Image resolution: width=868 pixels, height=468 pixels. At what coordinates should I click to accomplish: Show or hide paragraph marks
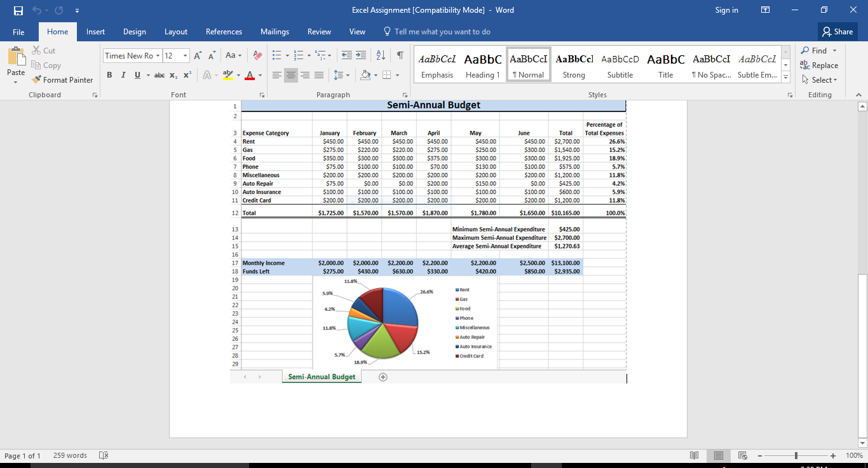[x=400, y=55]
